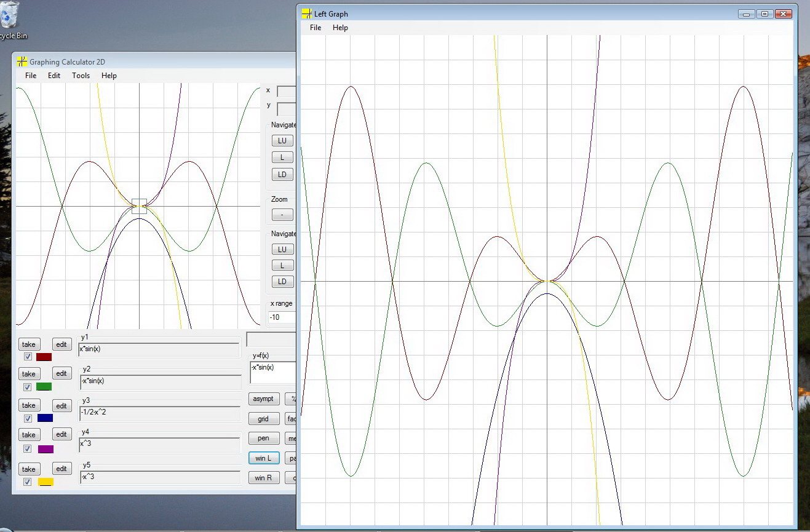Screen dimensions: 810x532
Task: Open Help menu in Graphing Calculator 2D
Action: tap(109, 76)
